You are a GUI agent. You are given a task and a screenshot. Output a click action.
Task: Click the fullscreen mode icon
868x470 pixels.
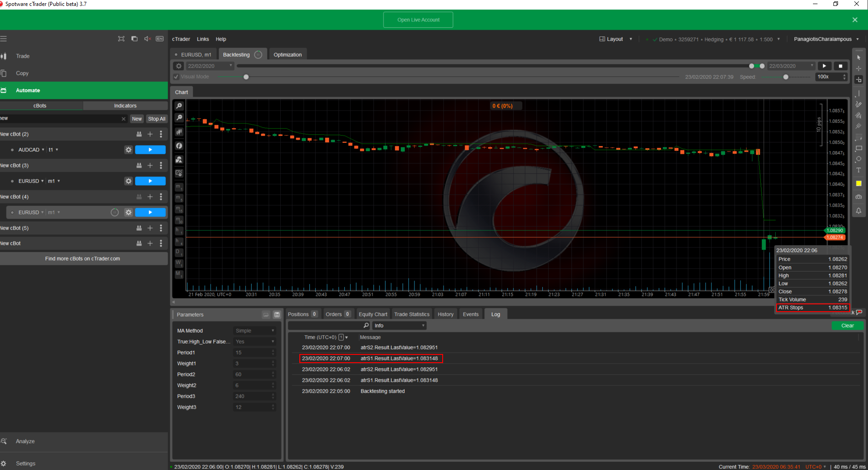[x=121, y=39]
